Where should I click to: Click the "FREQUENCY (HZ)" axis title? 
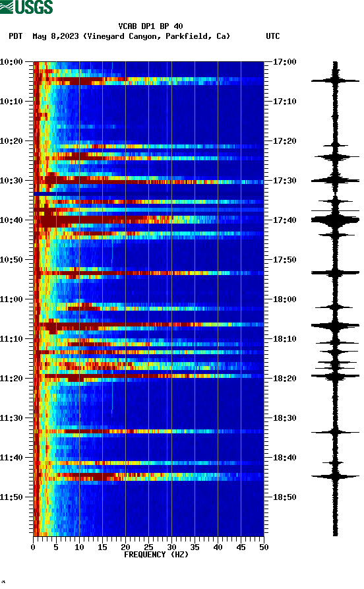tap(156, 555)
